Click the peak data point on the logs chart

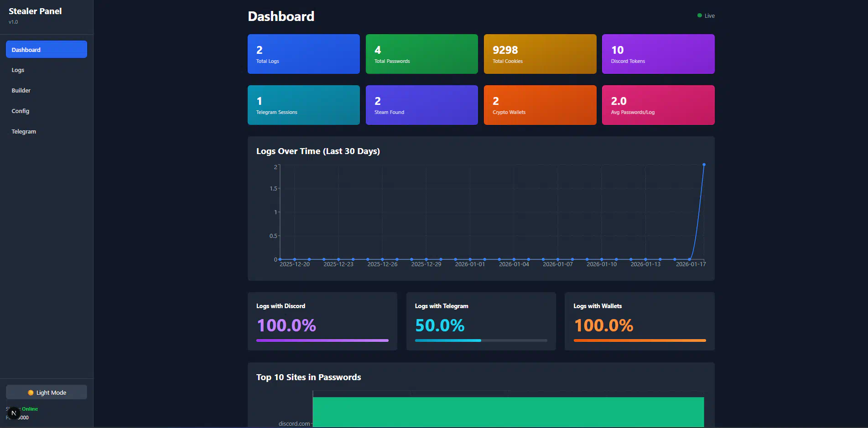(x=704, y=165)
